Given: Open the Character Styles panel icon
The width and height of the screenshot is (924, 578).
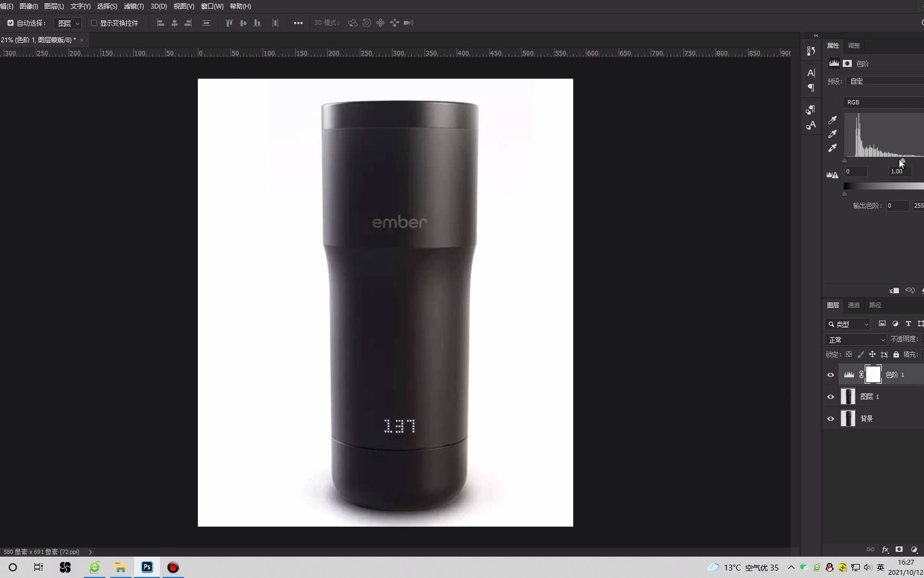Looking at the screenshot, I should tap(811, 125).
